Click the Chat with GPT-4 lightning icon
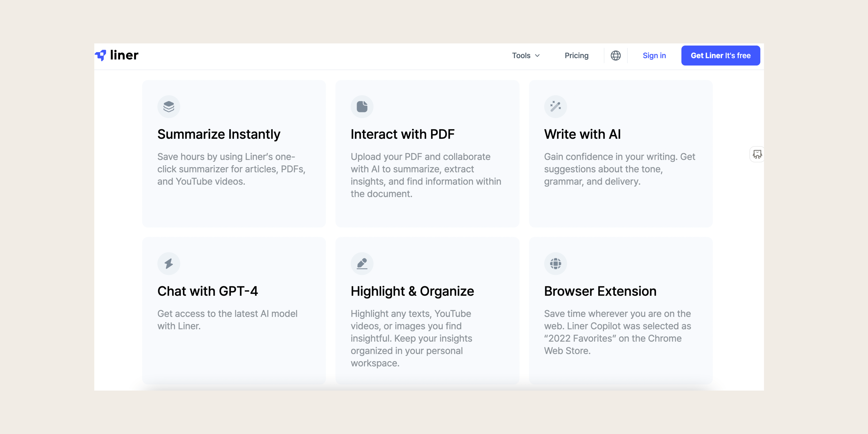The width and height of the screenshot is (868, 434). click(x=169, y=263)
